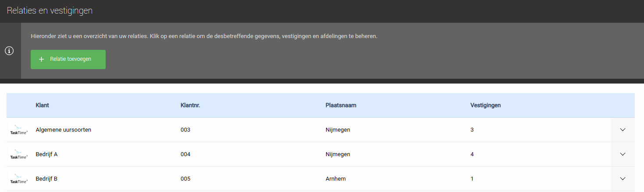Click TaskTime logo beside Bedrijf A
Image resolution: width=644 pixels, height=192 pixels.
pyautogui.click(x=19, y=154)
